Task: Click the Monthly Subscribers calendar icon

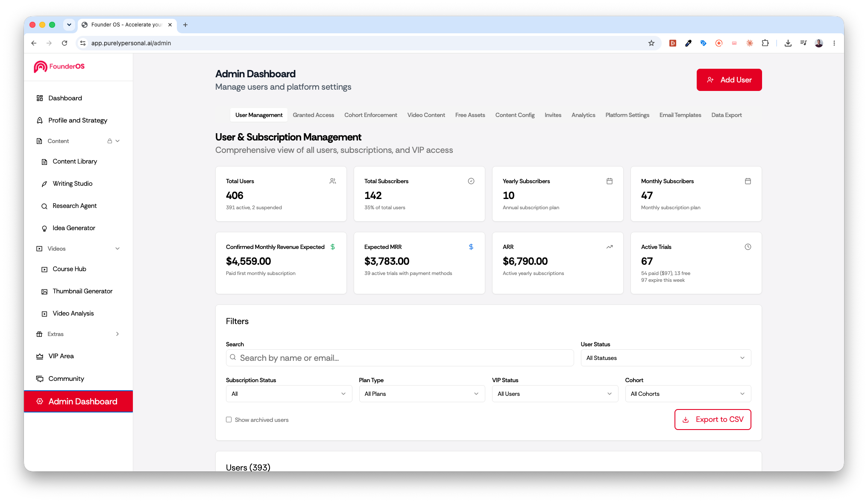Action: [748, 181]
